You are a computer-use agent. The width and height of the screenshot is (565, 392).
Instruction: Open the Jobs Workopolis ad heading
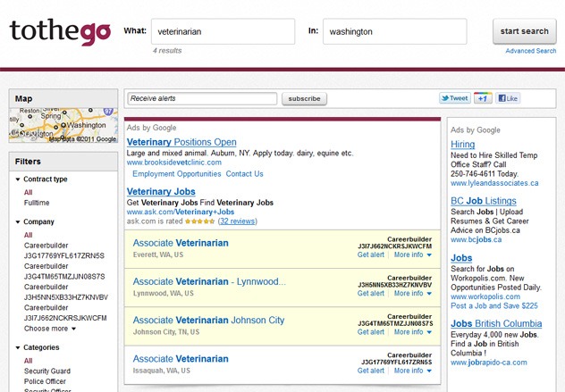(x=461, y=258)
